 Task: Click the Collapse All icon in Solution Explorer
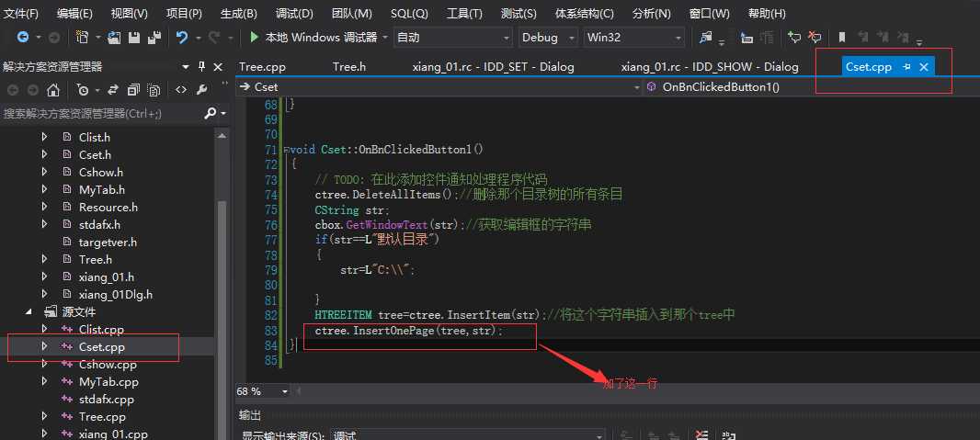point(133,90)
